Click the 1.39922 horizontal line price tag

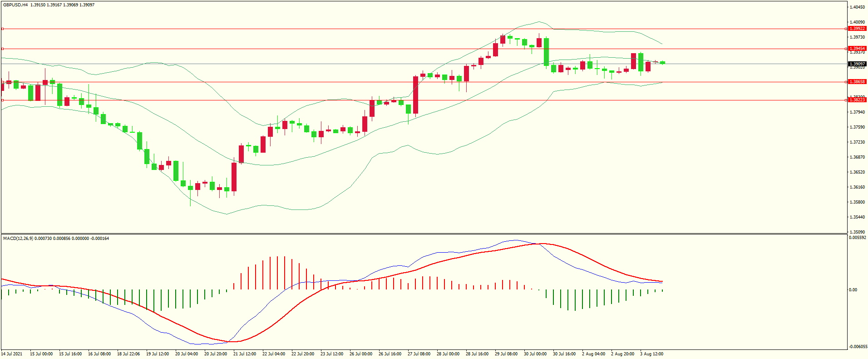[857, 29]
